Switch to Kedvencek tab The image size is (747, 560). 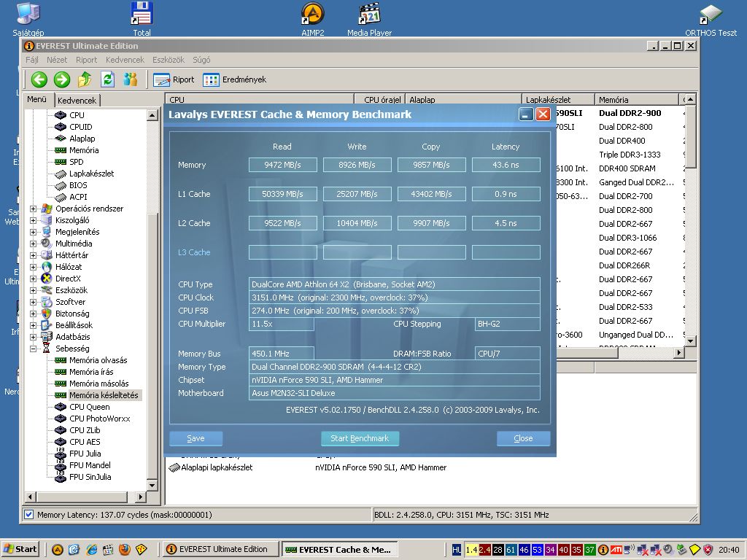[77, 100]
